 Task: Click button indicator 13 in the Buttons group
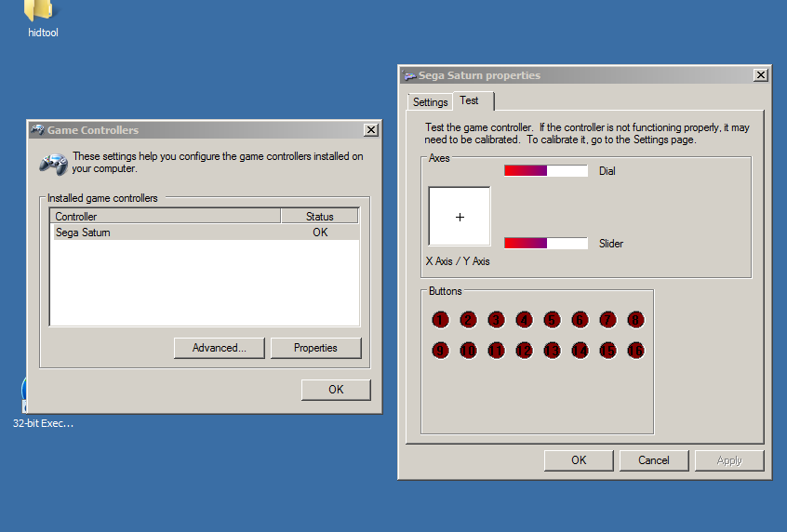(552, 351)
